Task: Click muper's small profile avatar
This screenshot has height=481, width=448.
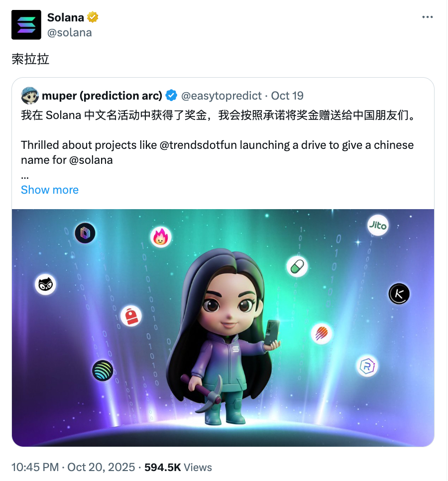Action: 30,96
